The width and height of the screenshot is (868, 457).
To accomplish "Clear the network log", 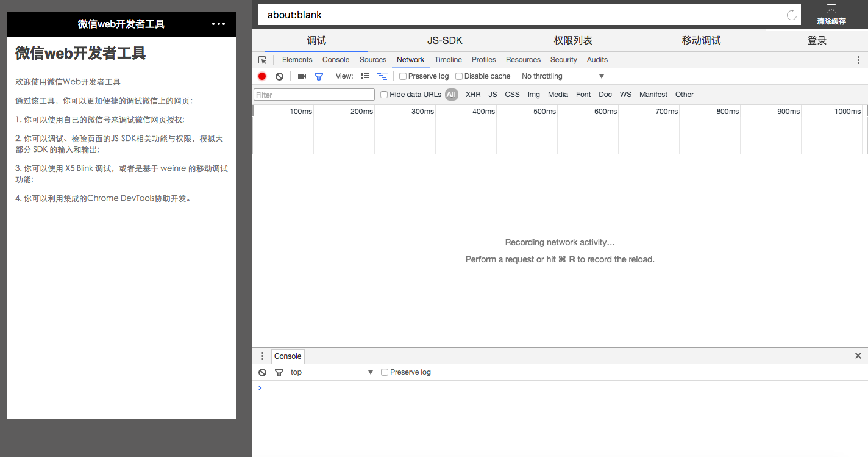I will 279,76.
